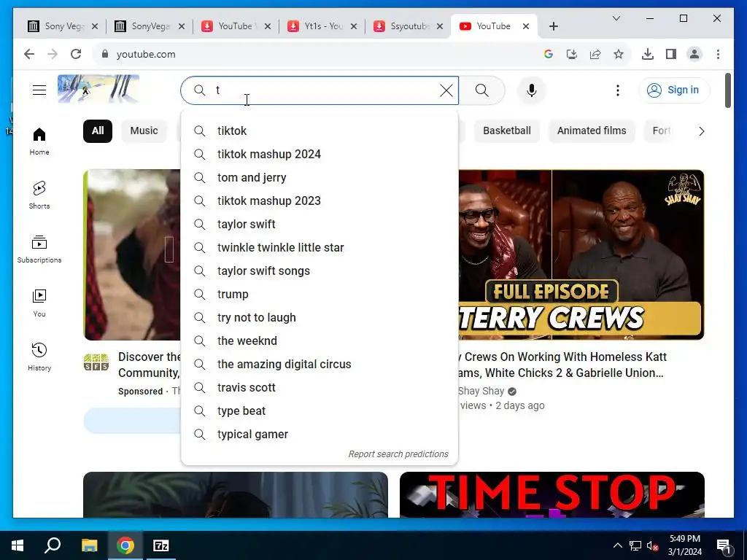Open YouTube settings three-dot menu

(617, 90)
